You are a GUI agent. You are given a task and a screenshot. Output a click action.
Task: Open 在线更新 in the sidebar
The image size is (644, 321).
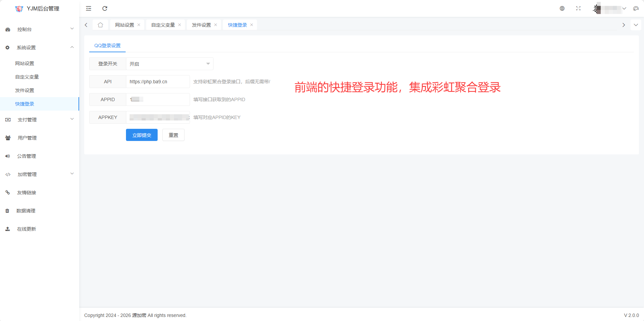[x=26, y=229]
